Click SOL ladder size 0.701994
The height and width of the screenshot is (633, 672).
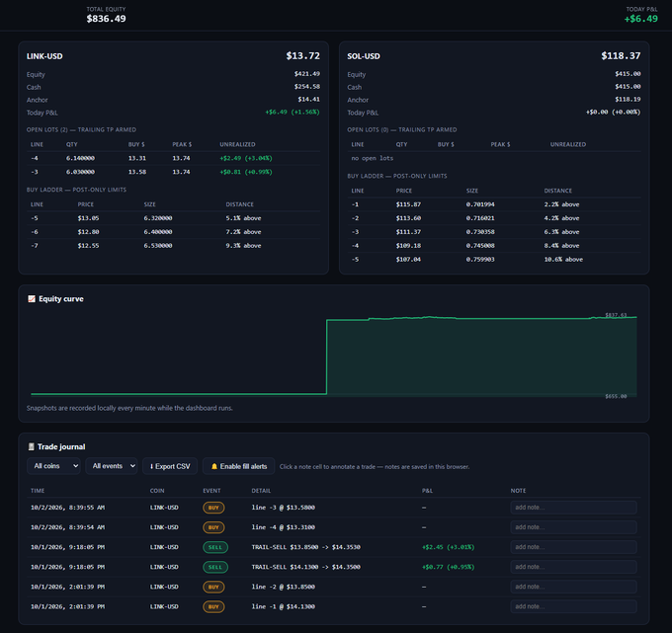pos(480,204)
